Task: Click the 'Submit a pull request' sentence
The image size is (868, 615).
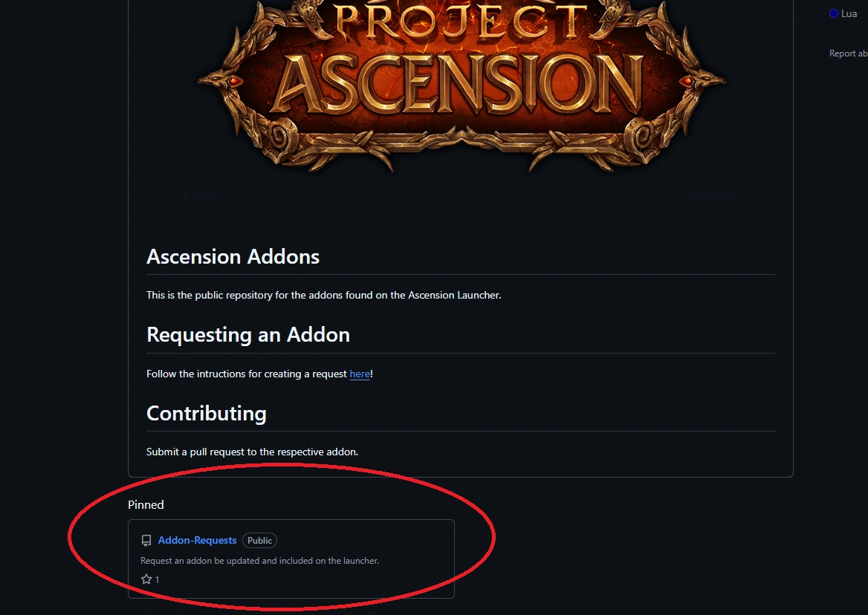Action: (x=252, y=452)
